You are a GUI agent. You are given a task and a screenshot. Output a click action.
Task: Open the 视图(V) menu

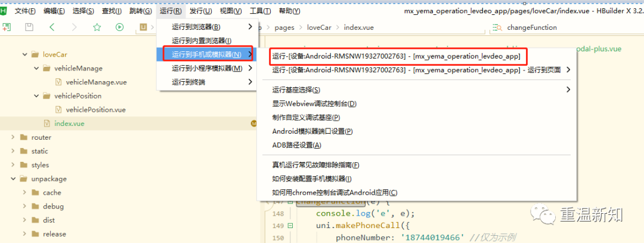point(231,11)
